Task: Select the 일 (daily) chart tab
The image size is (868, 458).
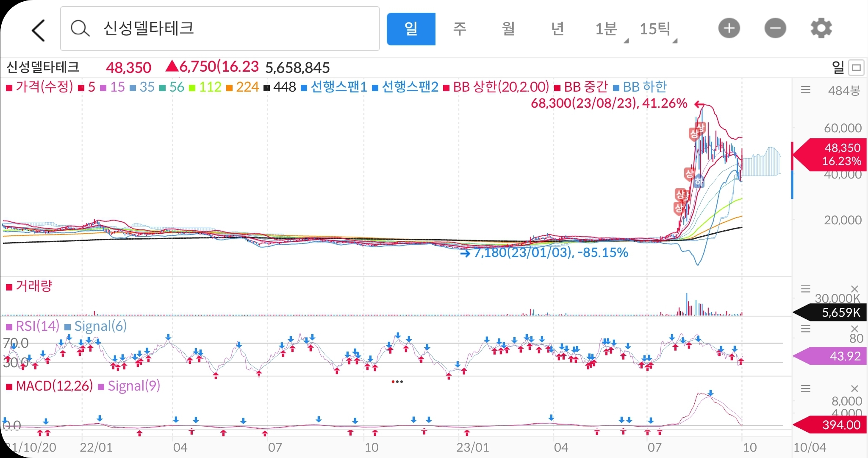Action: (x=411, y=29)
